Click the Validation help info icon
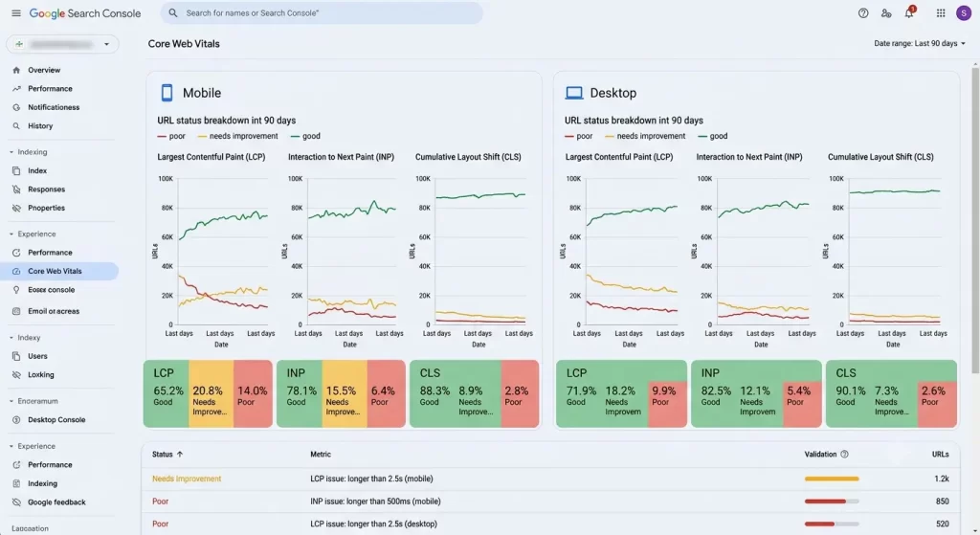This screenshot has height=535, width=980. 844,455
